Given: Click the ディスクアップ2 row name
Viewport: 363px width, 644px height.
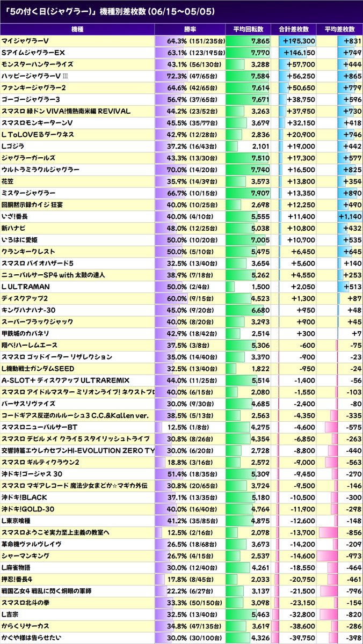Looking at the screenshot, I should point(25,298).
